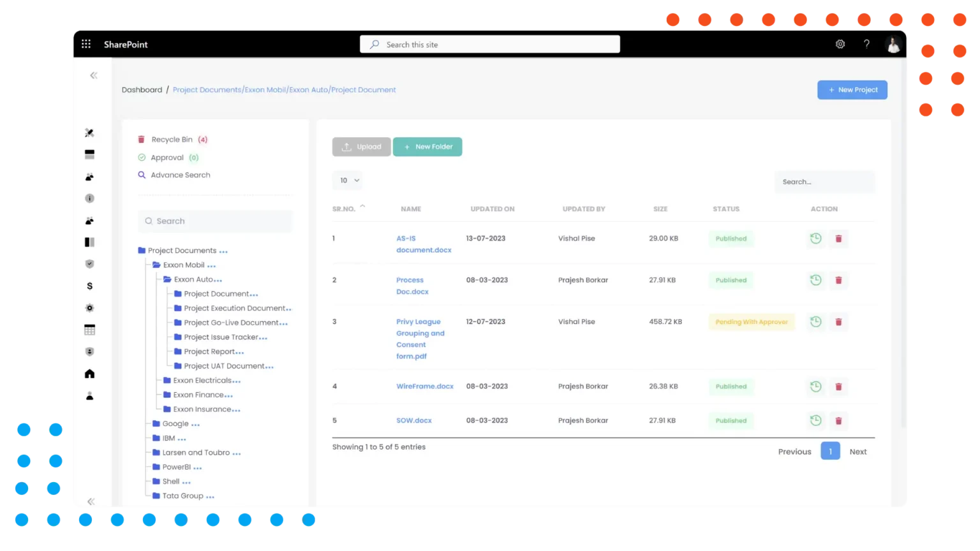The width and height of the screenshot is (980, 551).
Task: Click the sidebar split columns icon
Action: [89, 242]
